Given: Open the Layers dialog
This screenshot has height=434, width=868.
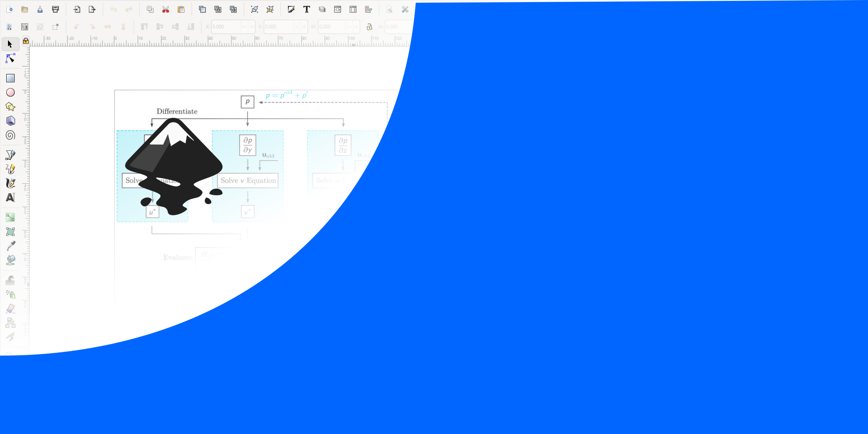Looking at the screenshot, I should point(322,9).
